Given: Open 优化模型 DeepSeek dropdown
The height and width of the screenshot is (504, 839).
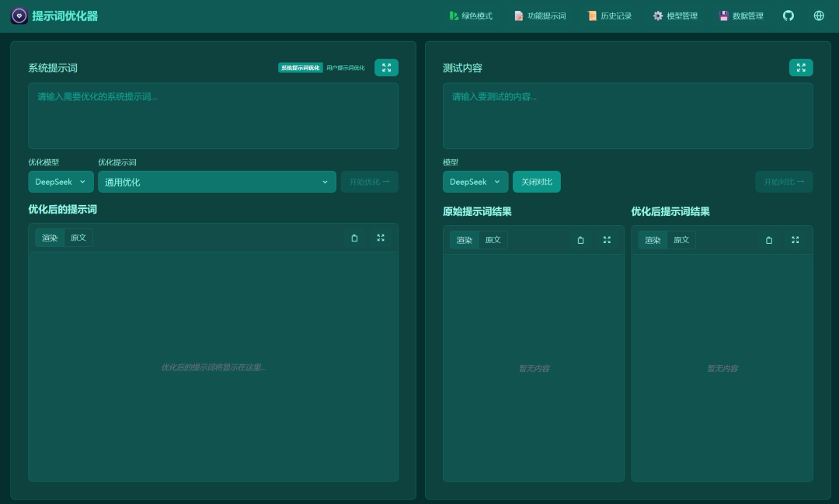Looking at the screenshot, I should 61,182.
